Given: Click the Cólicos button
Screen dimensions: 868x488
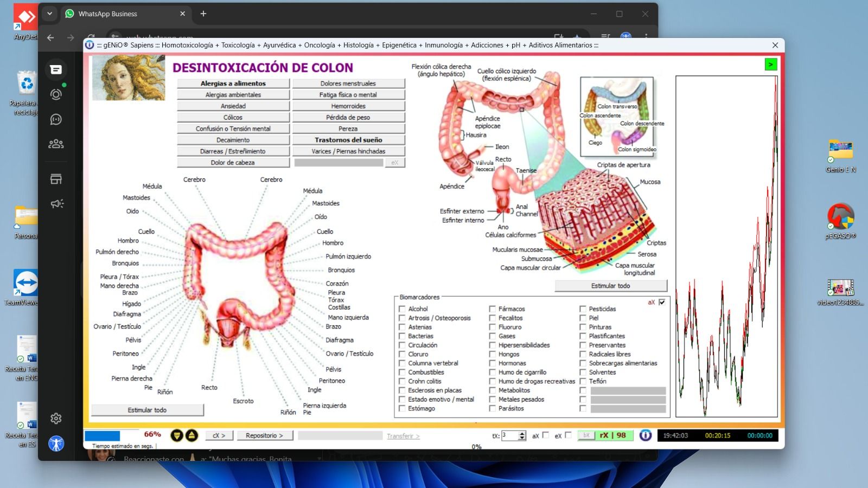Looking at the screenshot, I should pyautogui.click(x=233, y=118).
